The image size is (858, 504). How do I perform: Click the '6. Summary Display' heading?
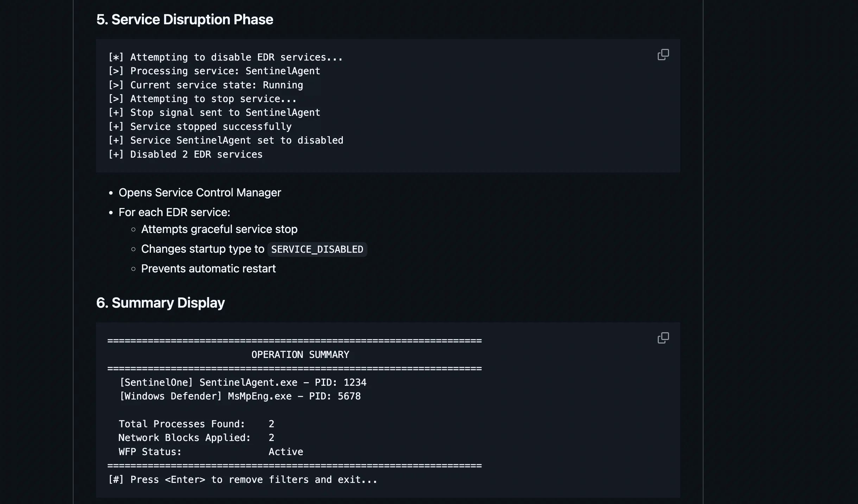tap(160, 303)
